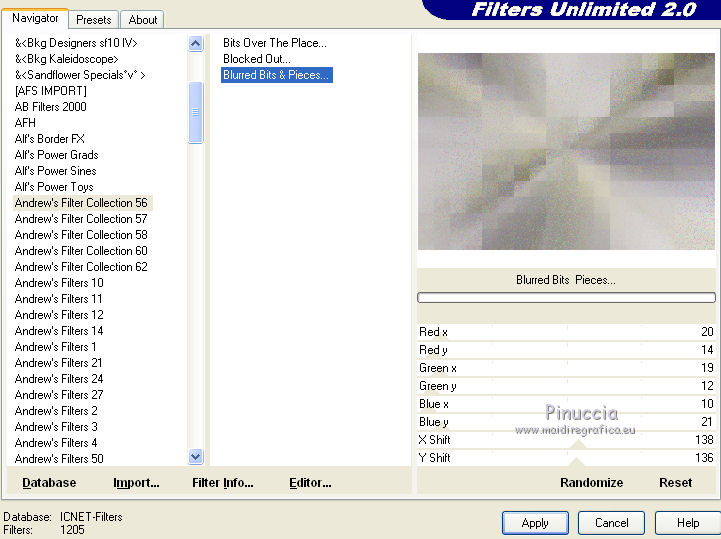
Task: Select Andrew's Filters 10
Action: click(59, 283)
